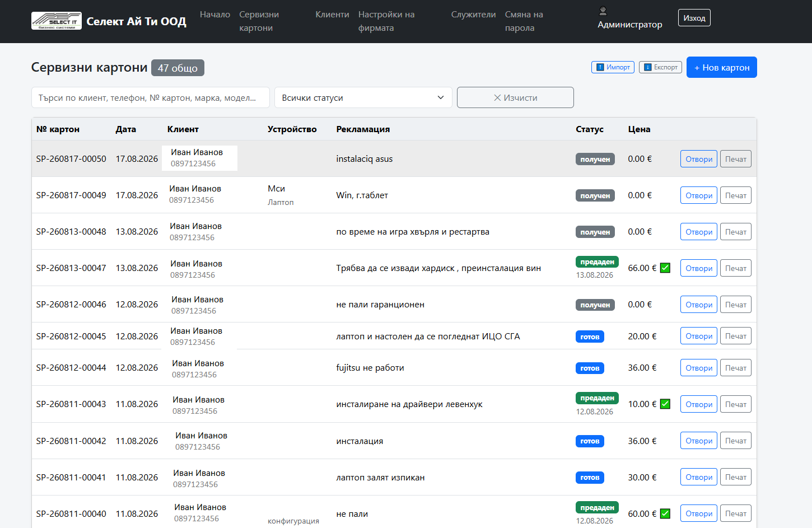The width and height of the screenshot is (812, 528).
Task: Print card SP-260812-00044
Action: [x=736, y=368]
